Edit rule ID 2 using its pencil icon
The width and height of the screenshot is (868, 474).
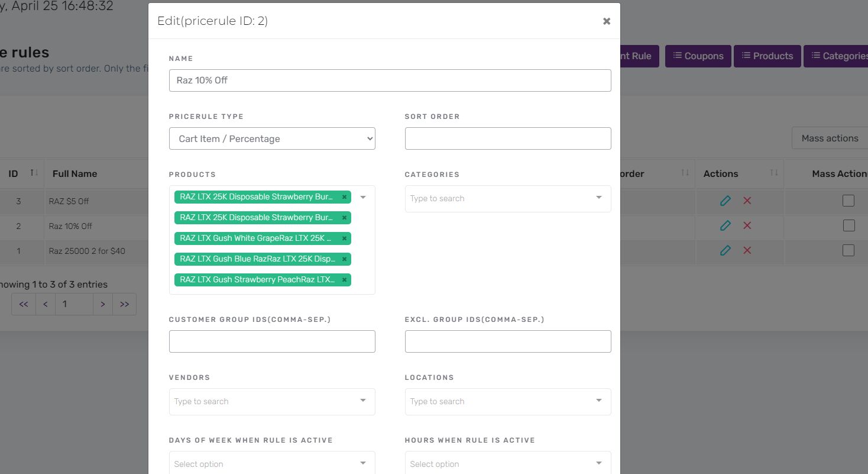click(726, 225)
